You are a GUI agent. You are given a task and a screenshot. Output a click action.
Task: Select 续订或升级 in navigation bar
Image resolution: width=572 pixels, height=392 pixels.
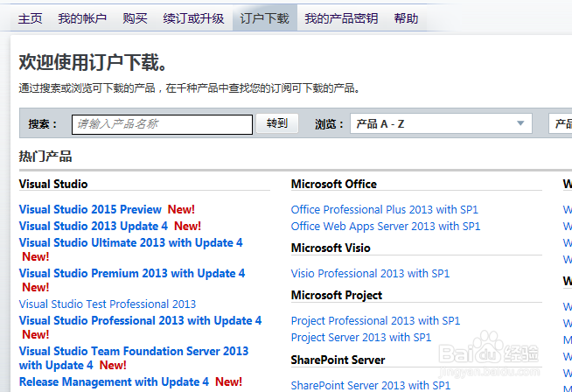point(193,18)
